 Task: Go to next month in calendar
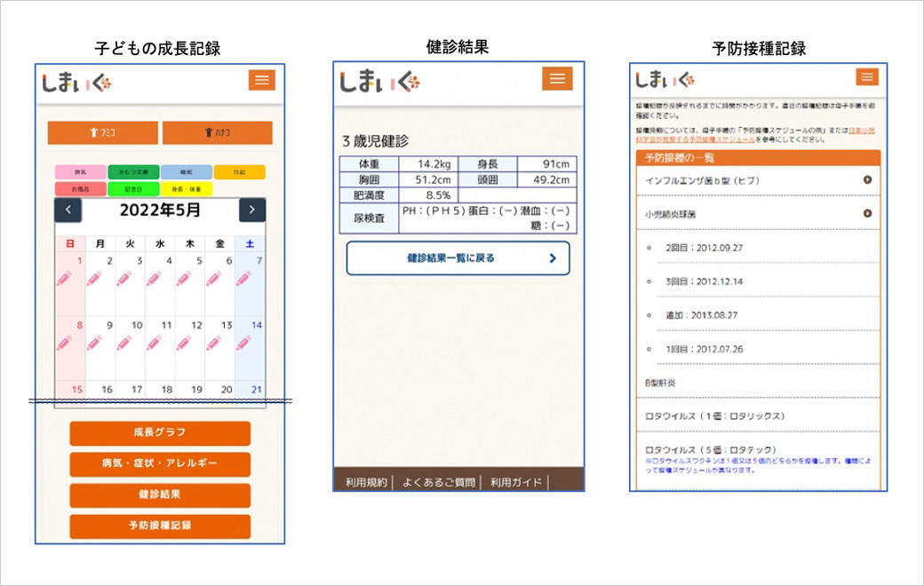tap(252, 210)
